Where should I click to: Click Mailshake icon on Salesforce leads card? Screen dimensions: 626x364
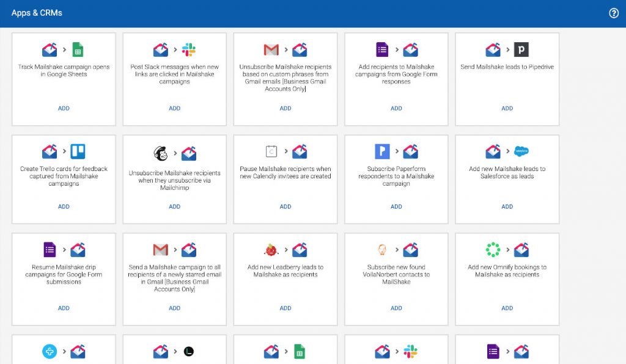pos(493,151)
